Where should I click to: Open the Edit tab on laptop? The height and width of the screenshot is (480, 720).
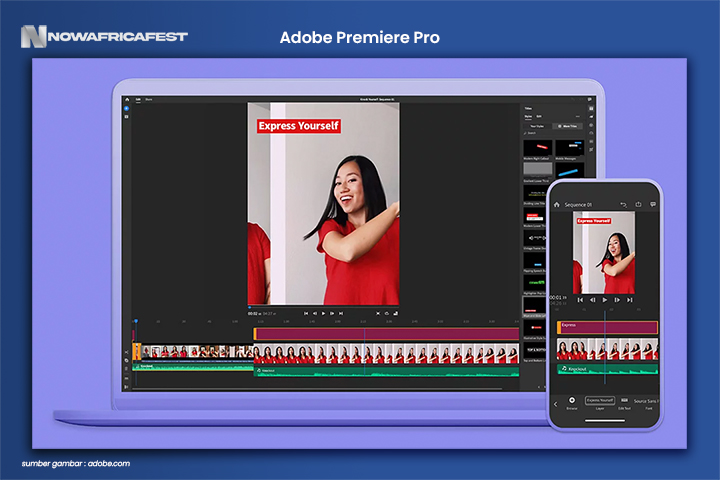click(138, 99)
